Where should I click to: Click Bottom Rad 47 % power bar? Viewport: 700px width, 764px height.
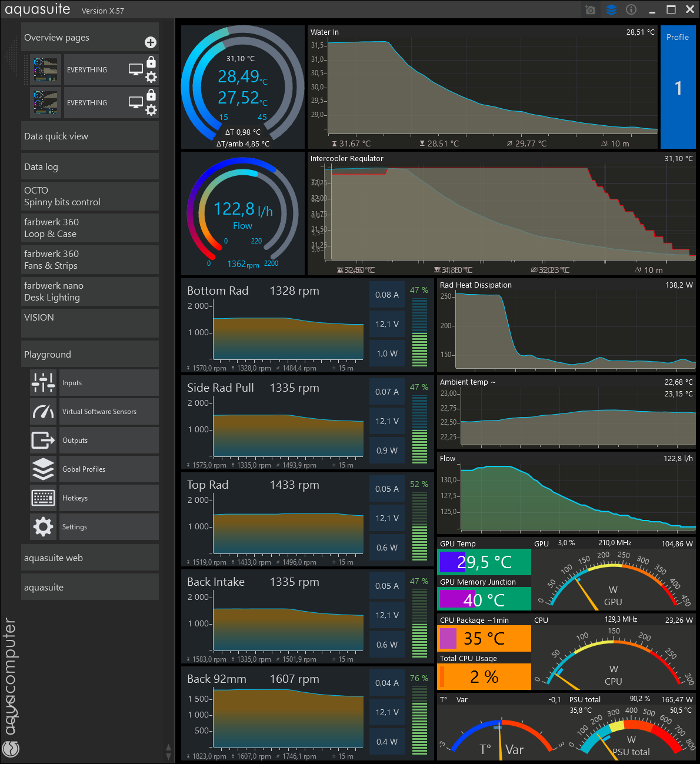(x=419, y=332)
